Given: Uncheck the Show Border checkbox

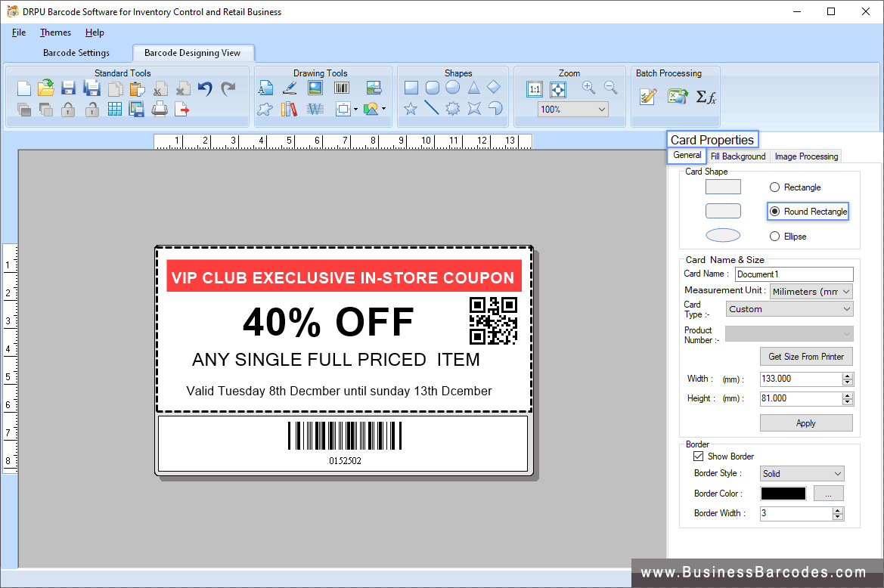Looking at the screenshot, I should (699, 456).
